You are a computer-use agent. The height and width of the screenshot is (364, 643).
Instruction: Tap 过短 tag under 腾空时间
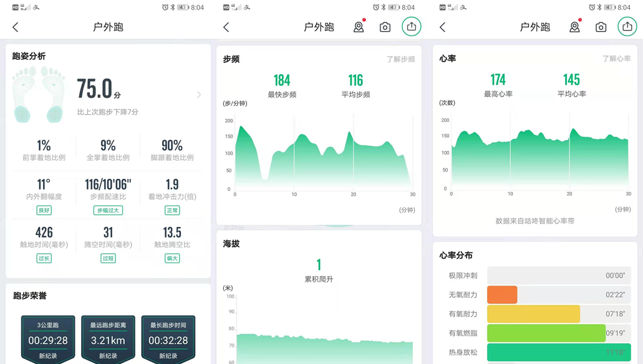tap(108, 258)
